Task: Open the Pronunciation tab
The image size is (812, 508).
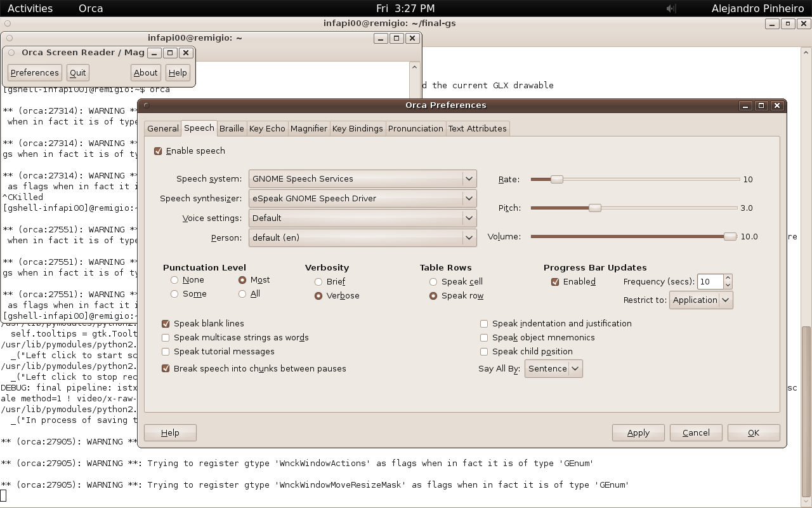Action: pyautogui.click(x=416, y=128)
